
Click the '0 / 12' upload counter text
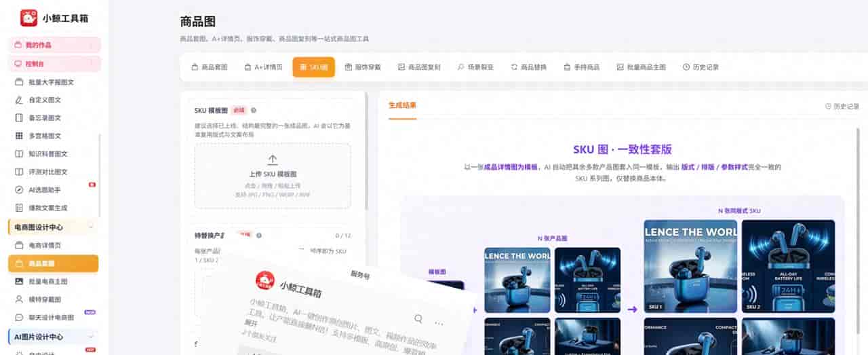[343, 236]
